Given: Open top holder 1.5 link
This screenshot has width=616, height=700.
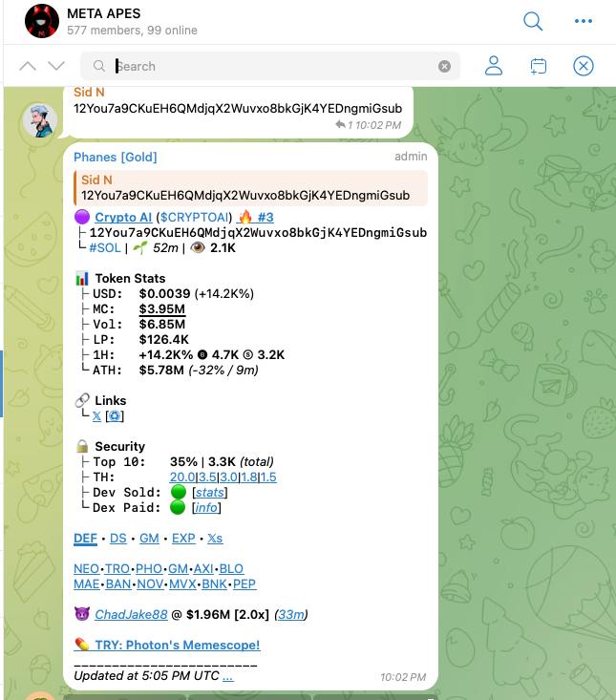Looking at the screenshot, I should (268, 477).
